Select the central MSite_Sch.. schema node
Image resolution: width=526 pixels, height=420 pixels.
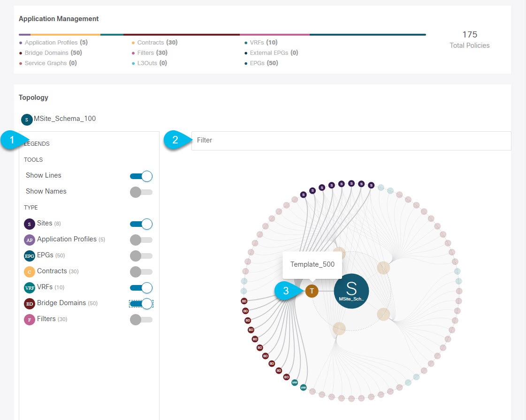(351, 291)
